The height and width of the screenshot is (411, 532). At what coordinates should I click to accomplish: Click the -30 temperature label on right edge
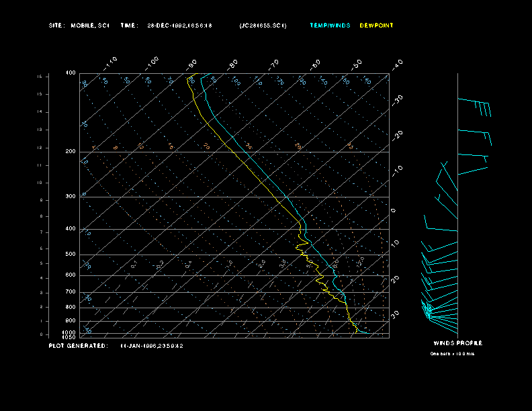[x=397, y=101]
